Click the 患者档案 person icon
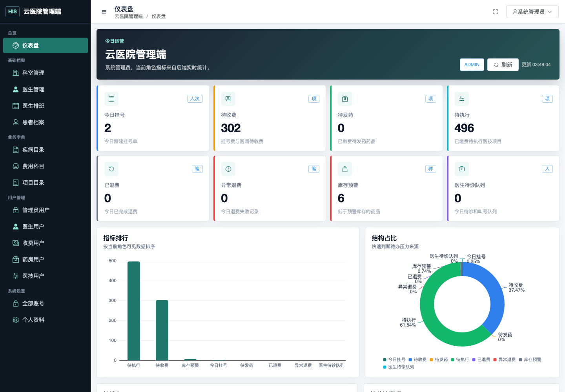565x392 pixels. pyautogui.click(x=16, y=122)
